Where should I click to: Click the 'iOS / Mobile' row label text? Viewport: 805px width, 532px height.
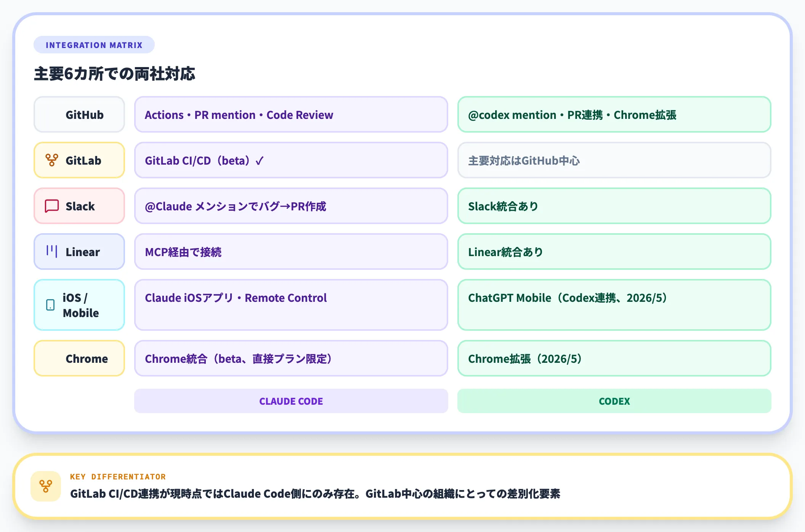point(81,305)
